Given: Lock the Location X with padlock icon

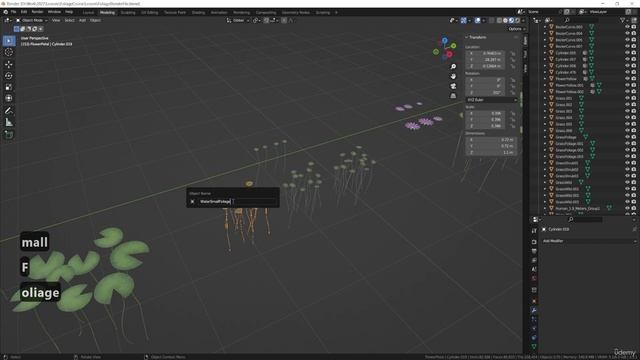Looking at the screenshot, I should click(x=513, y=53).
